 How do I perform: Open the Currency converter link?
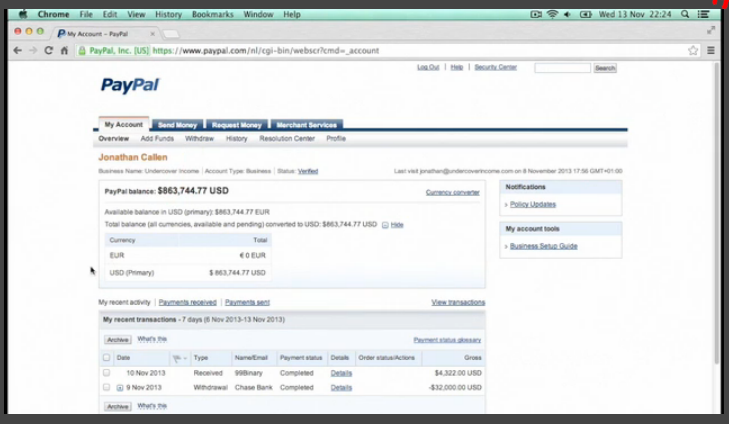pyautogui.click(x=453, y=192)
